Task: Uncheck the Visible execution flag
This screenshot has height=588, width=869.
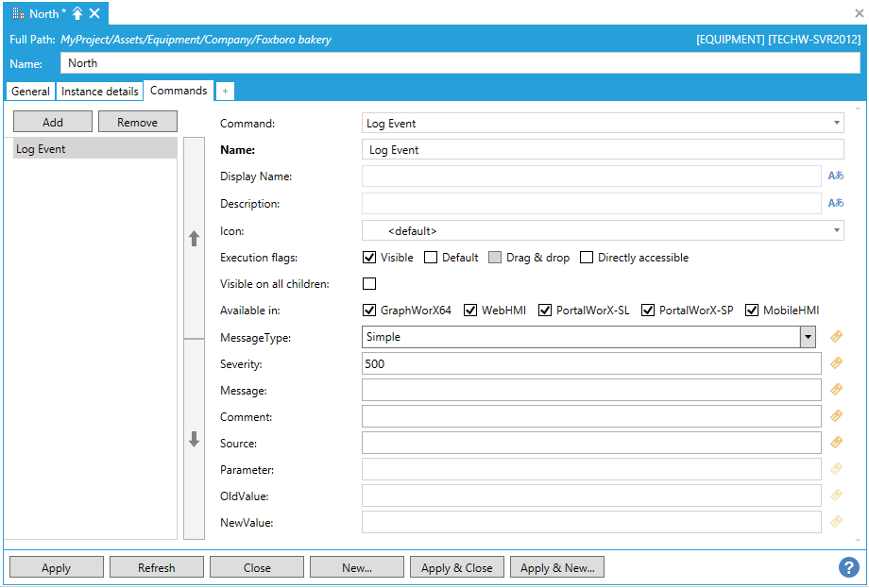Action: pyautogui.click(x=369, y=258)
